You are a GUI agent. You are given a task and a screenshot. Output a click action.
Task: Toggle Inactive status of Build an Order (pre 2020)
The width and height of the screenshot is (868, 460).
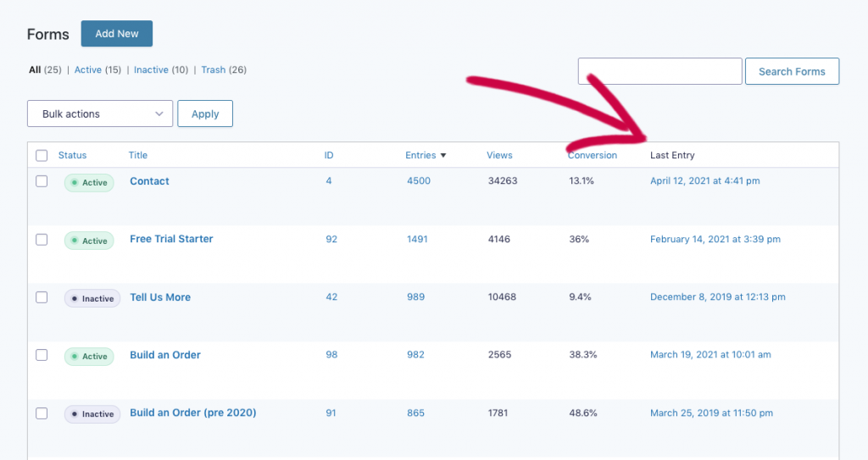tap(92, 414)
